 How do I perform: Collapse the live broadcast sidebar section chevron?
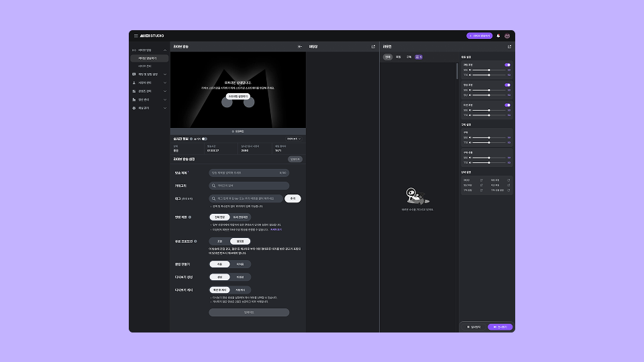[165, 50]
